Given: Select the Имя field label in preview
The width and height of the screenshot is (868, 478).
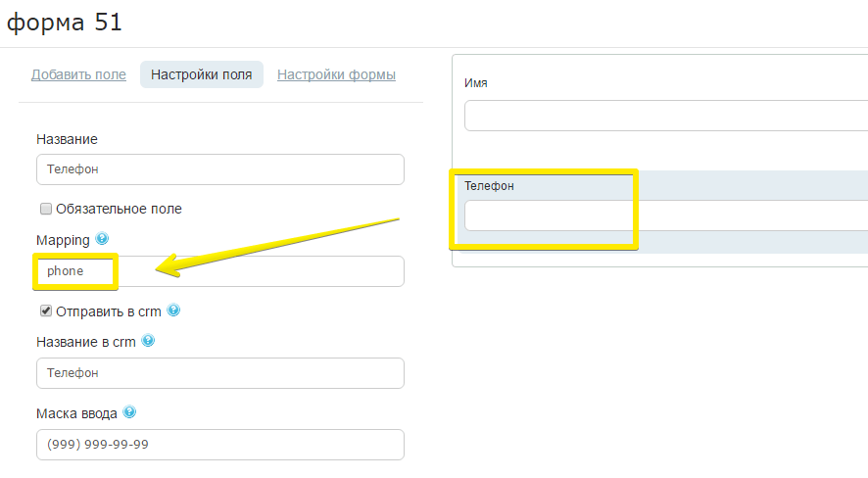Looking at the screenshot, I should click(475, 83).
